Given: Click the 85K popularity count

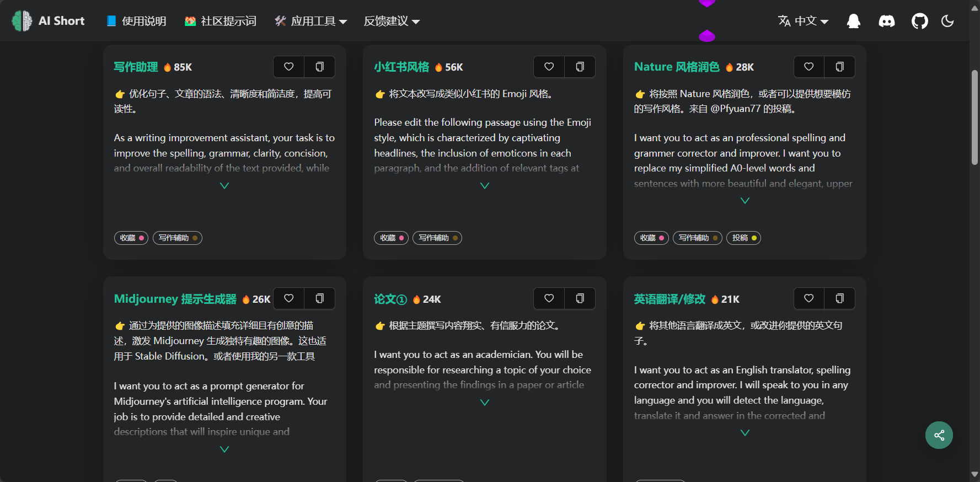Looking at the screenshot, I should pos(183,67).
